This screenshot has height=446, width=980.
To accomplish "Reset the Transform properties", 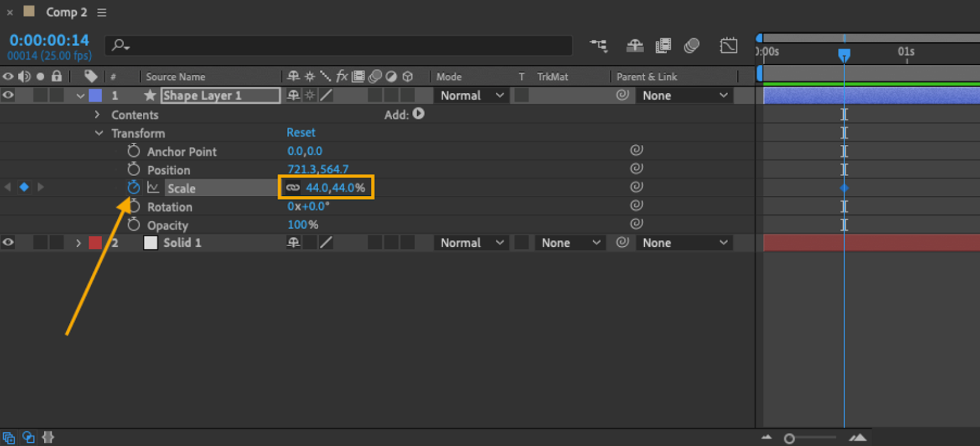I will pos(301,132).
